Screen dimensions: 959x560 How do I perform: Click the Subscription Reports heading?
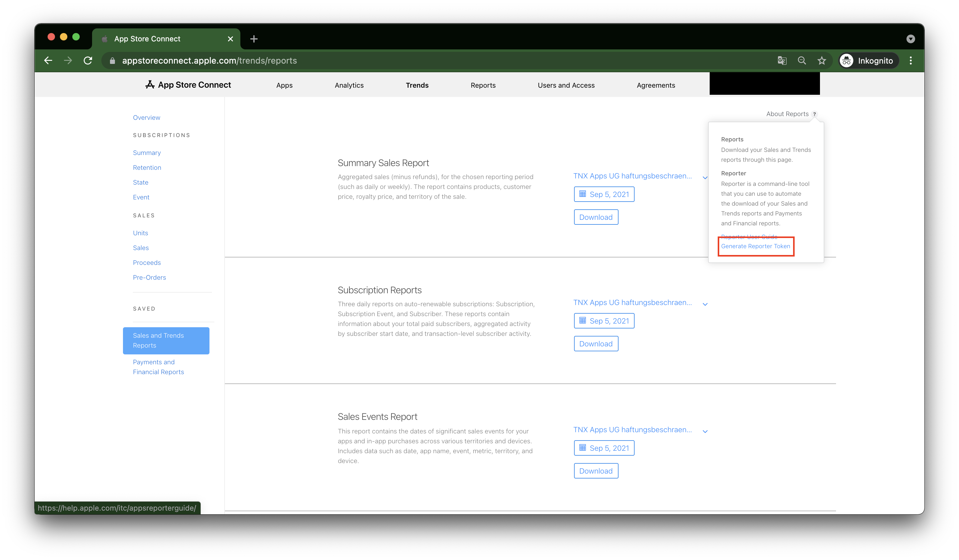tap(379, 290)
